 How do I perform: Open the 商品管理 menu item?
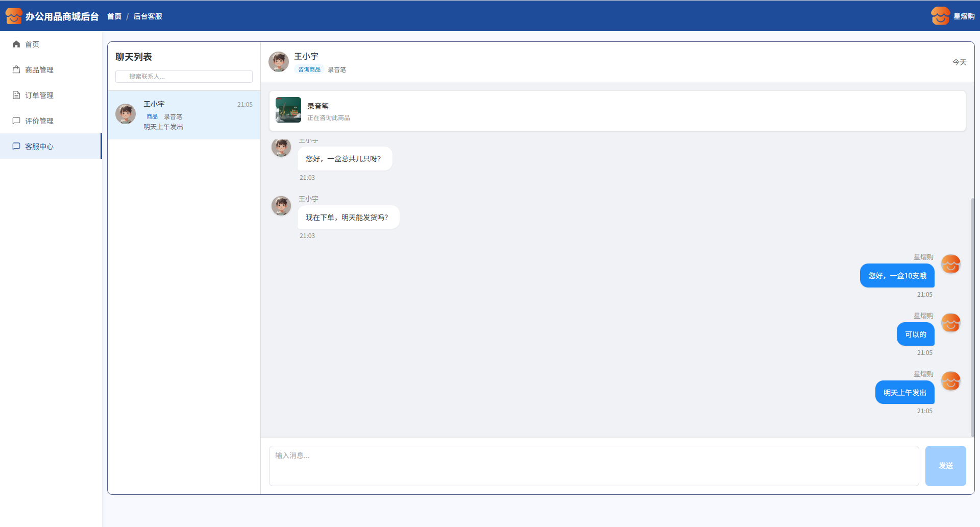pyautogui.click(x=39, y=70)
